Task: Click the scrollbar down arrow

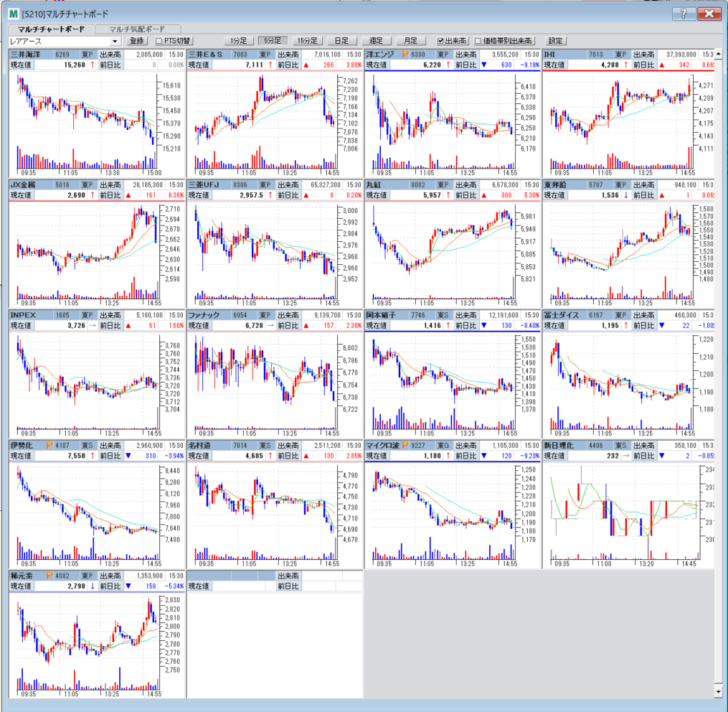Action: [719, 691]
